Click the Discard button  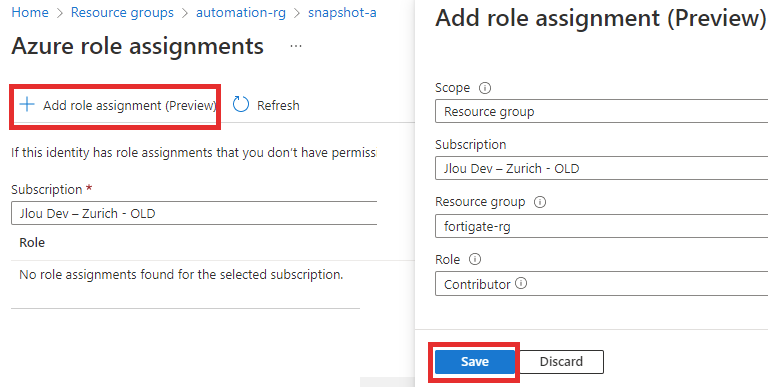tap(561, 362)
